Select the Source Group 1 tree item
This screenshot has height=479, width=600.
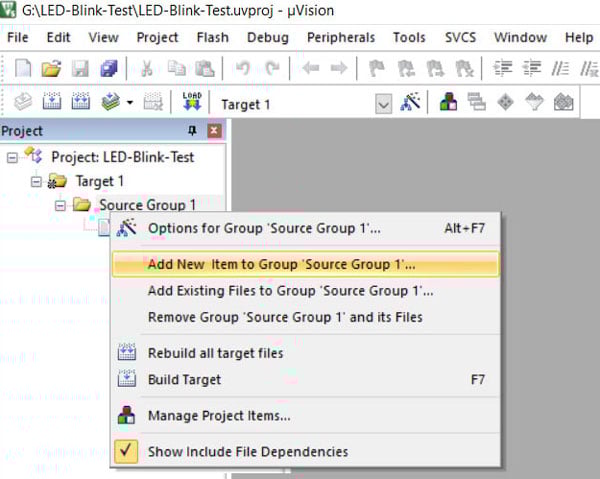click(x=147, y=205)
